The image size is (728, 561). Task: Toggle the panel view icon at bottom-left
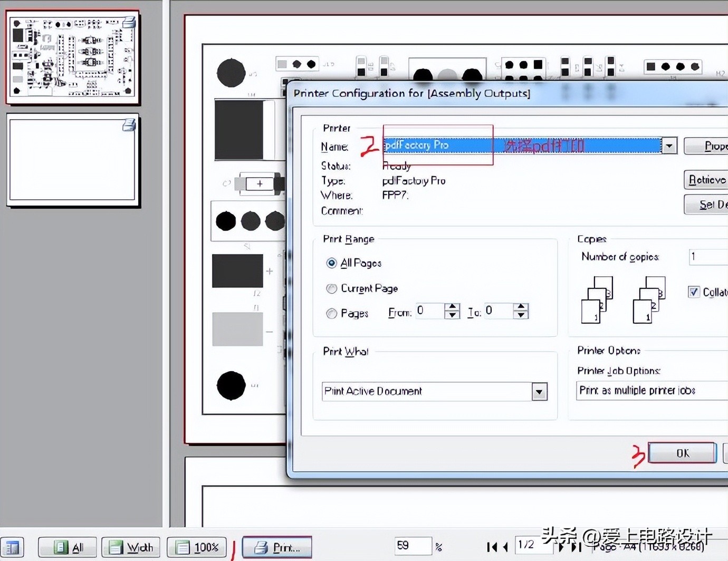[x=12, y=547]
